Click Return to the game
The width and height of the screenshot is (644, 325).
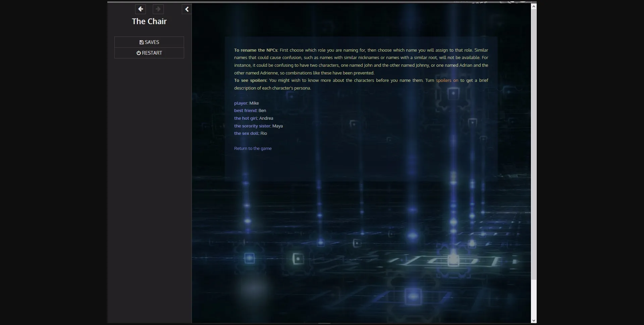point(253,148)
